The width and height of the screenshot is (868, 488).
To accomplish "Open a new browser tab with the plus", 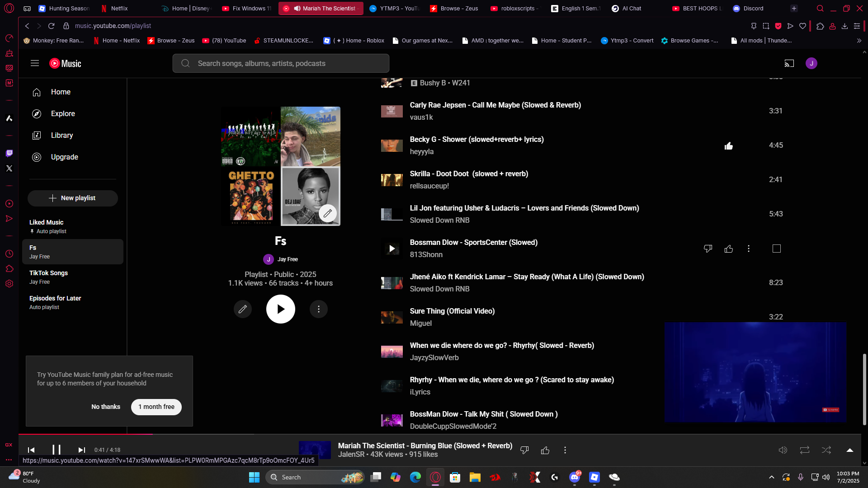I will tap(794, 8).
